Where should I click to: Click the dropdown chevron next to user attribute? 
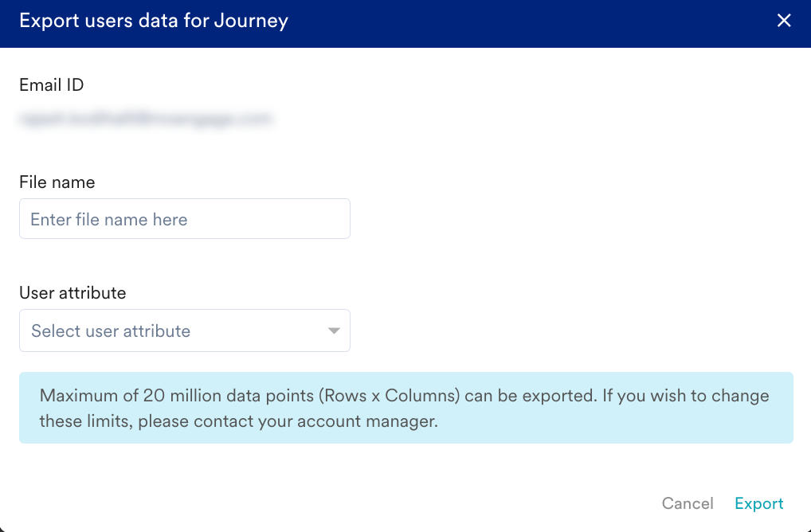pos(333,330)
